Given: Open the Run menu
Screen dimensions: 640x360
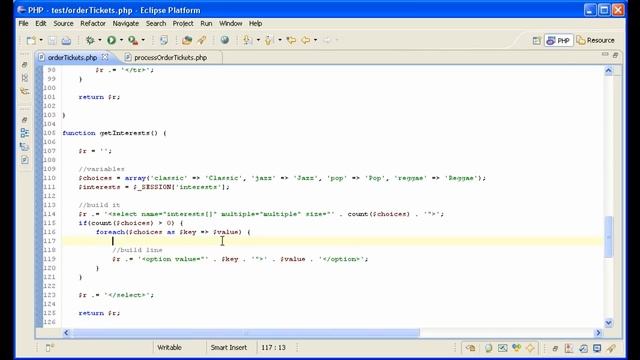Looking at the screenshot, I should [206, 23].
